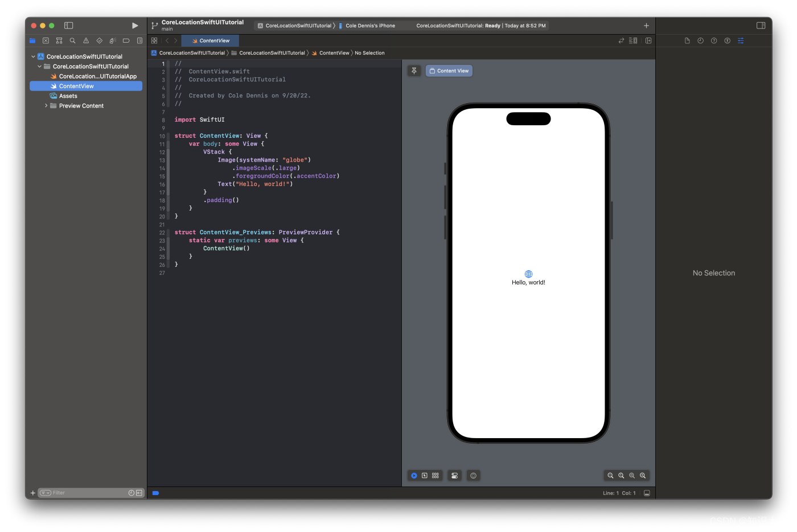797x532 pixels.
Task: Select Preview Content folder row
Action: (x=86, y=106)
